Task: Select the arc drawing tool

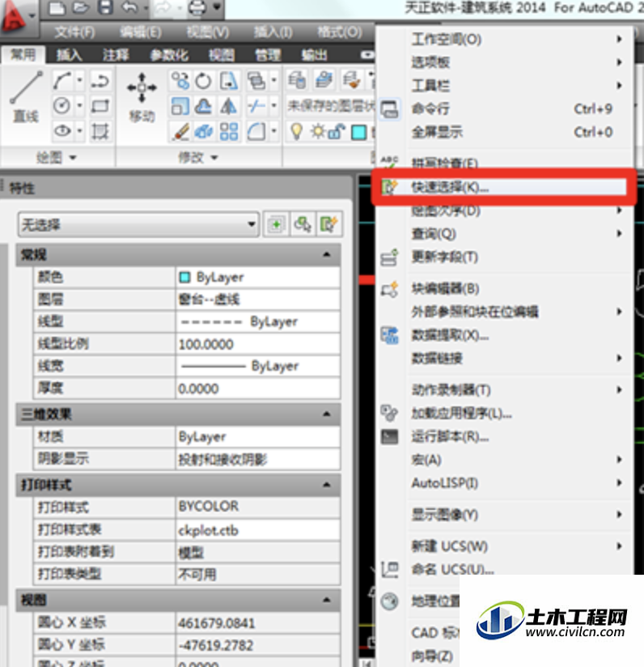Action: [x=62, y=80]
